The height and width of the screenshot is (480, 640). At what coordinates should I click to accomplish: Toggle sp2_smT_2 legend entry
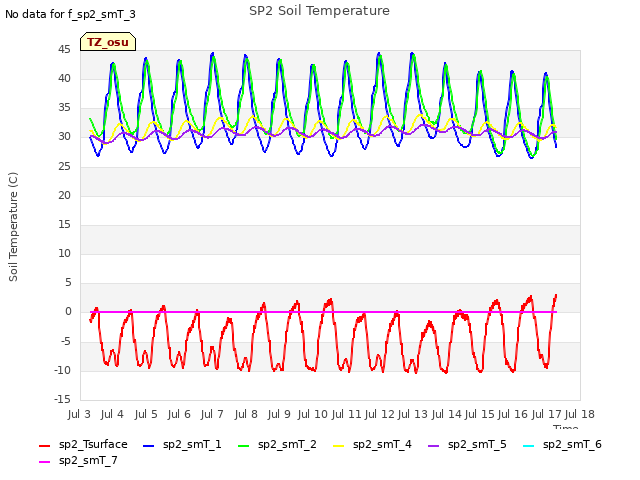pos(277,444)
